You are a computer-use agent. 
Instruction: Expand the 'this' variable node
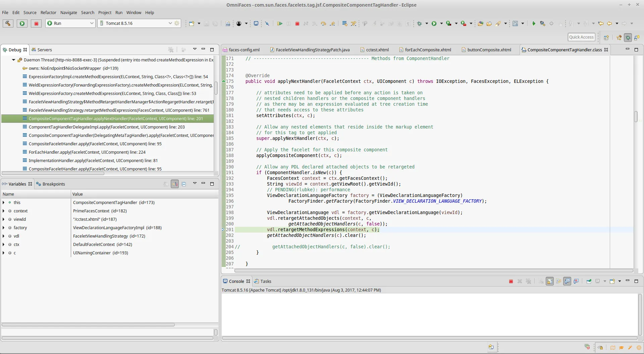point(4,202)
